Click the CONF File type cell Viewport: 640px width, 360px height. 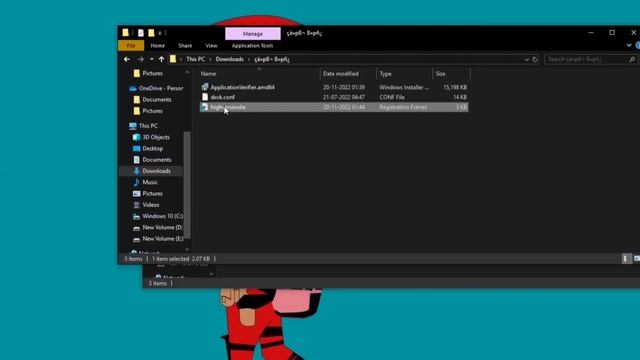coord(392,97)
